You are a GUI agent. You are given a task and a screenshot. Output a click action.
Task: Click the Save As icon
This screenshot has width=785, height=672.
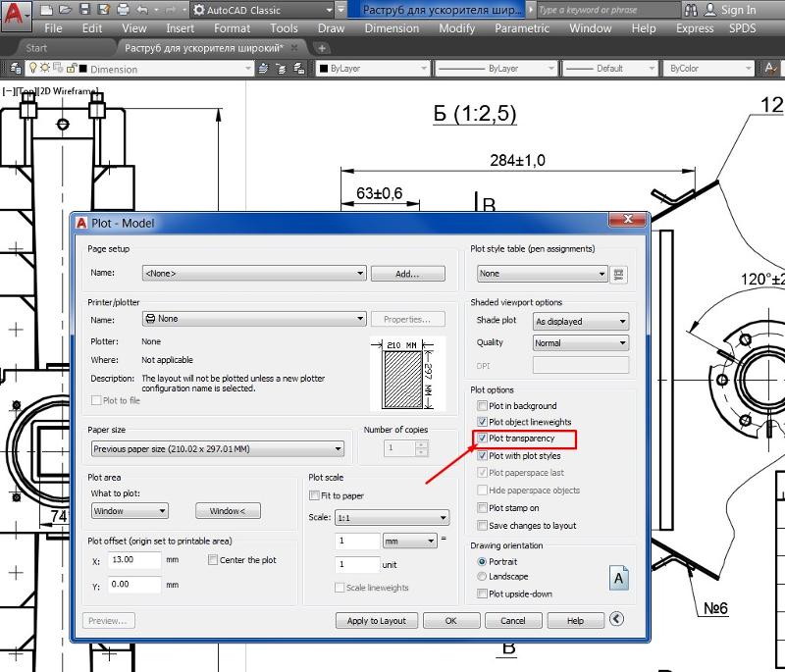[104, 10]
